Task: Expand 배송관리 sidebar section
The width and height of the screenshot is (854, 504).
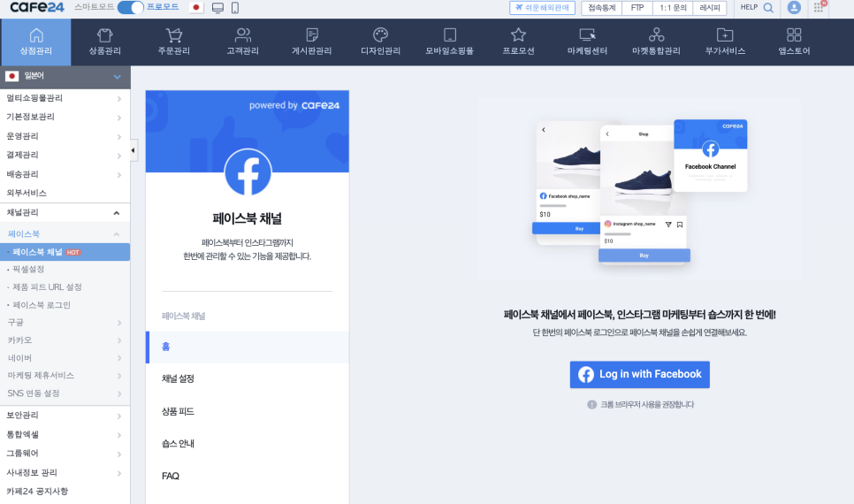Action: pyautogui.click(x=65, y=174)
